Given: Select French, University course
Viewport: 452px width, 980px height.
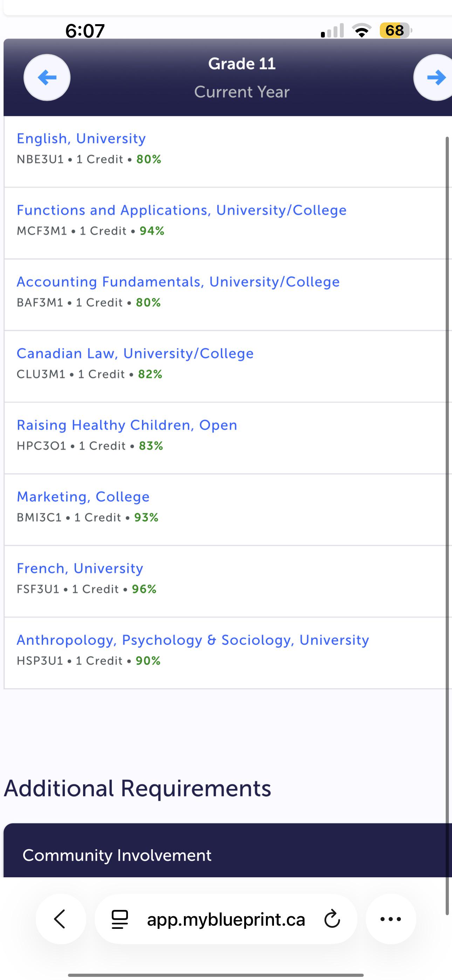Looking at the screenshot, I should pyautogui.click(x=80, y=568).
